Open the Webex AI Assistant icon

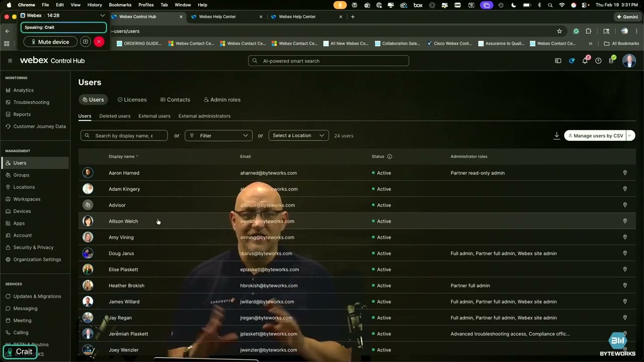tap(572, 61)
